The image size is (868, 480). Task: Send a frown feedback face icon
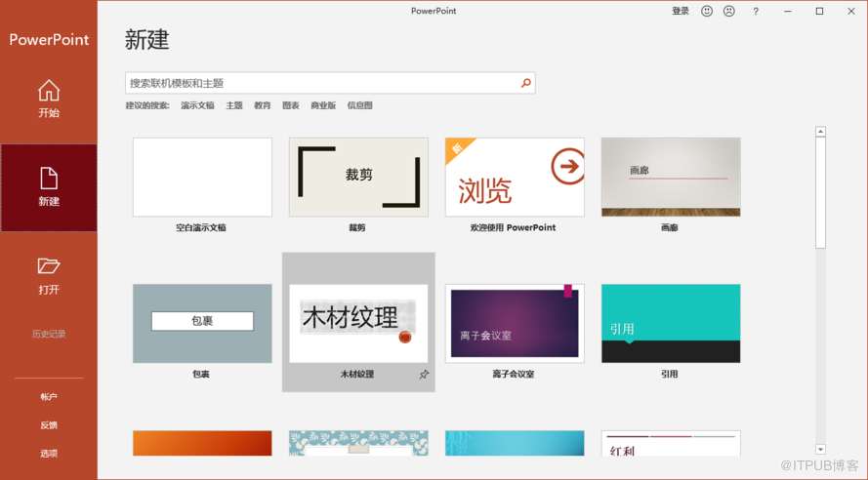pyautogui.click(x=729, y=12)
